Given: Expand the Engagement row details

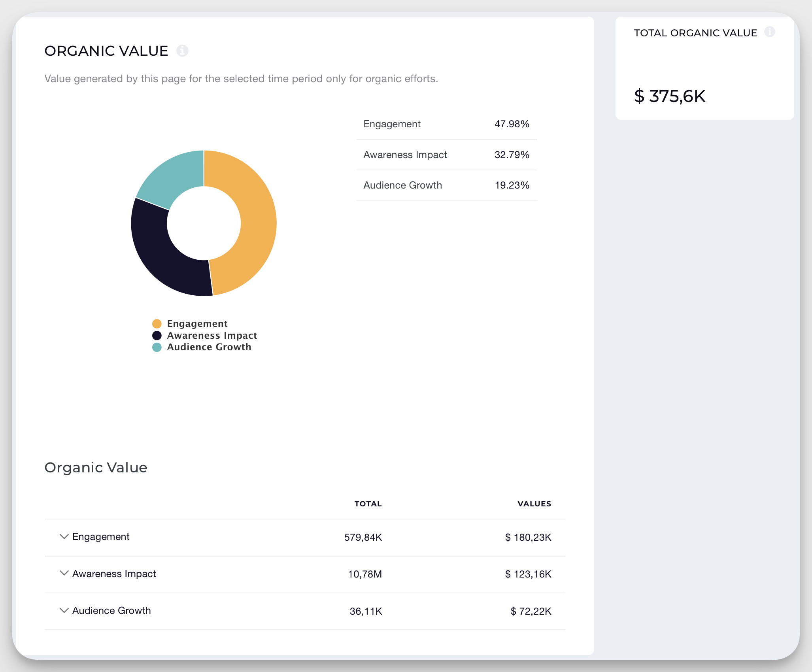Looking at the screenshot, I should 64,536.
